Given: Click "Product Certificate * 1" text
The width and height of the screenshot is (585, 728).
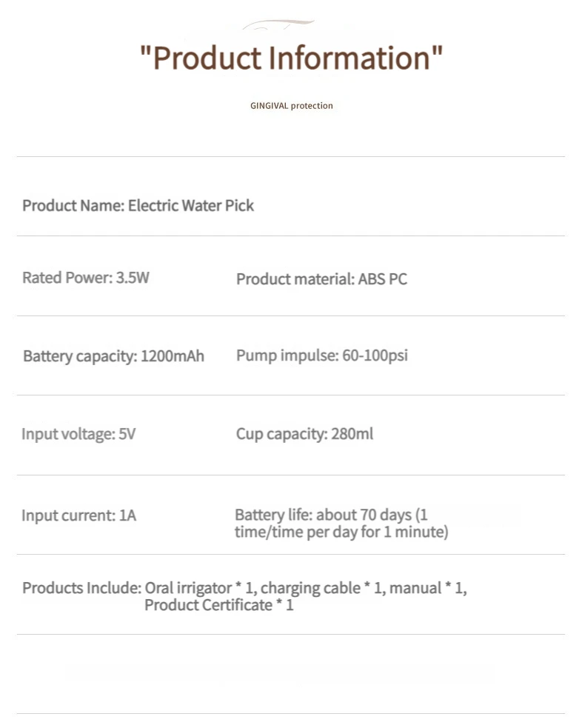Looking at the screenshot, I should [218, 606].
